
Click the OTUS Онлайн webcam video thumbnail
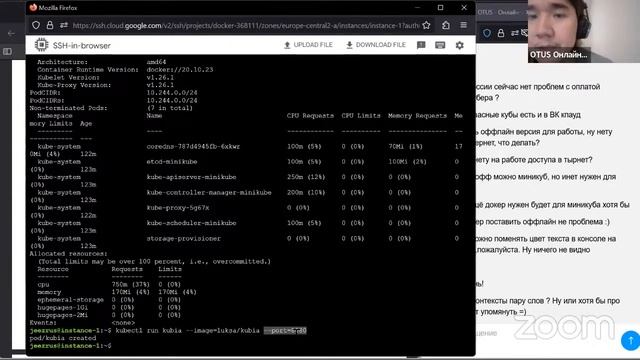[584, 31]
